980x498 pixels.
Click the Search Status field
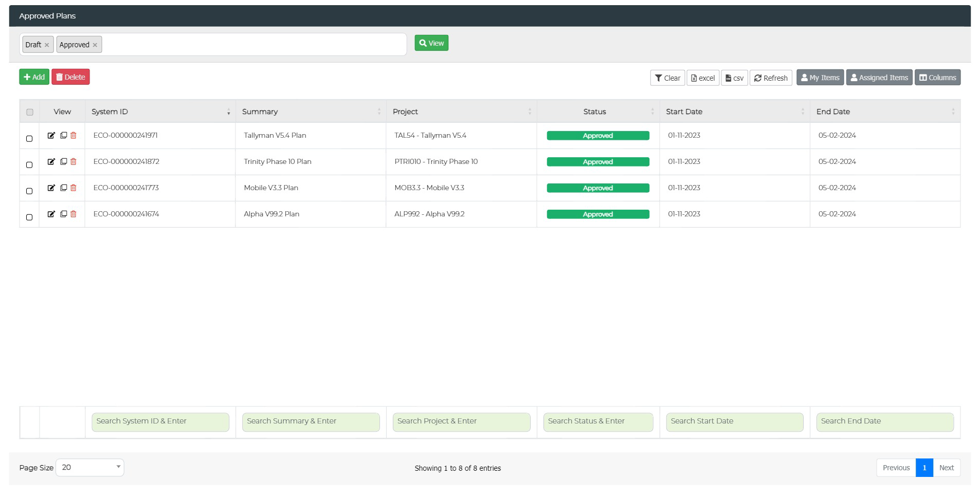point(598,422)
